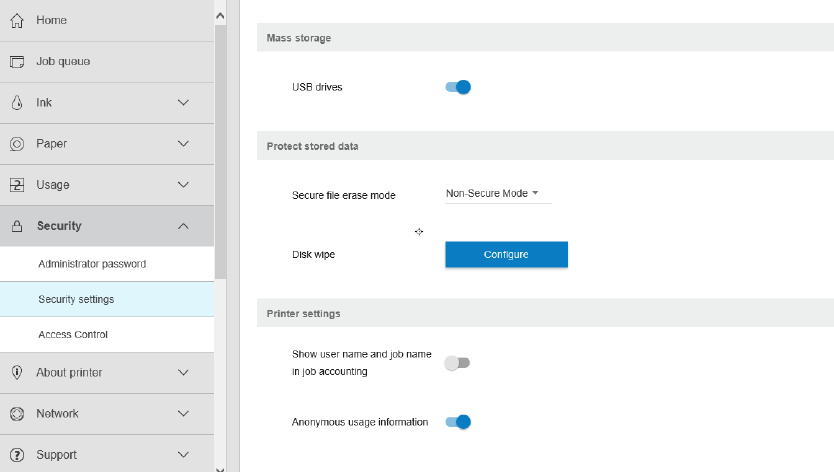Open the Administrator password page
Image resolution: width=834 pixels, height=472 pixels.
coord(92,264)
